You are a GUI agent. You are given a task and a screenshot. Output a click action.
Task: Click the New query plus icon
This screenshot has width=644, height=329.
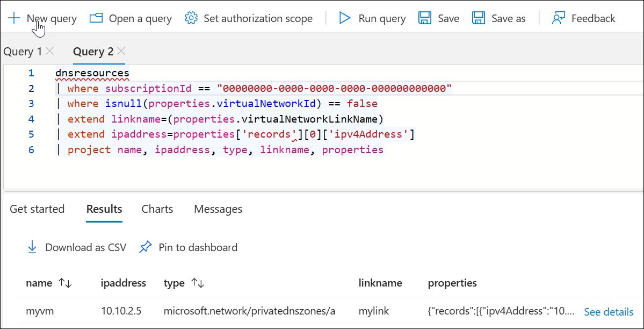click(14, 18)
